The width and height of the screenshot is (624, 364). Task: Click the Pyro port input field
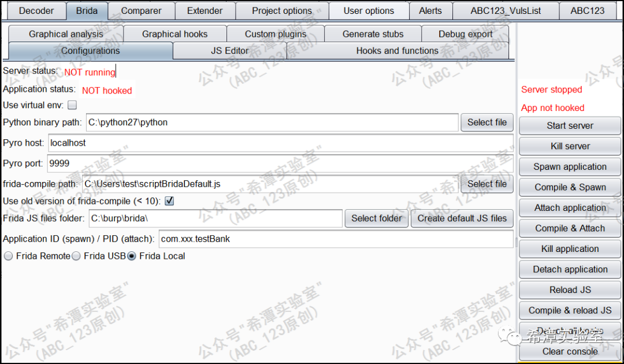tap(280, 164)
